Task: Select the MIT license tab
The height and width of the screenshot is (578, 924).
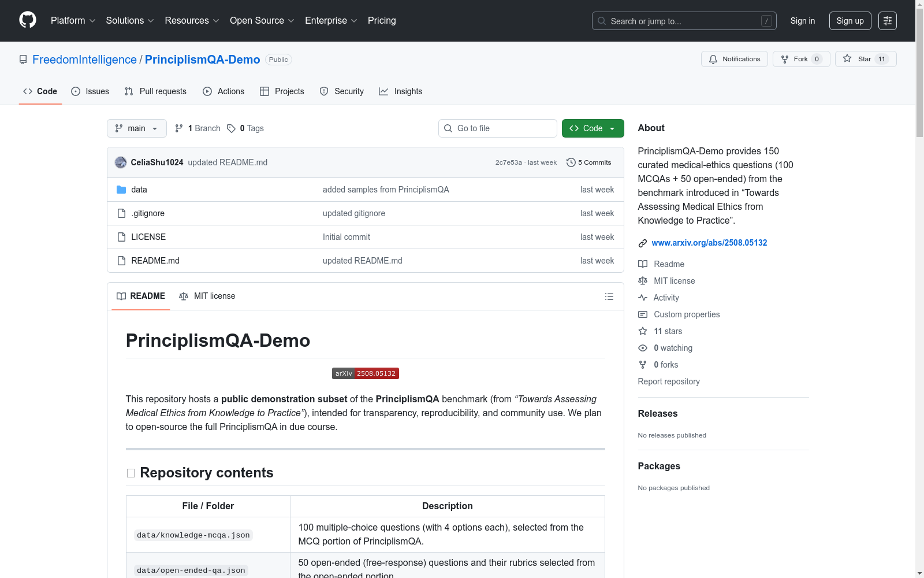Action: coord(207,296)
